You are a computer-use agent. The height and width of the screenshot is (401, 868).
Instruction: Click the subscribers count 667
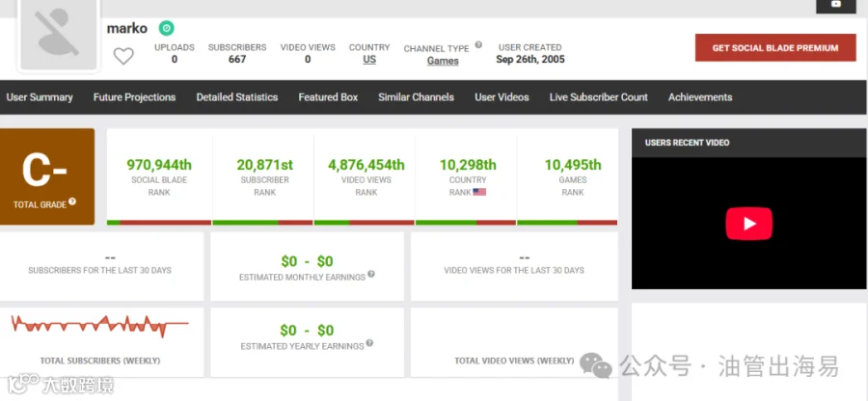[237, 59]
